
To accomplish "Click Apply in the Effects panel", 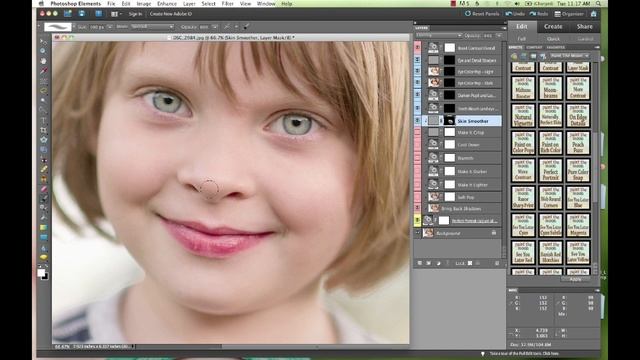I will 575,280.
